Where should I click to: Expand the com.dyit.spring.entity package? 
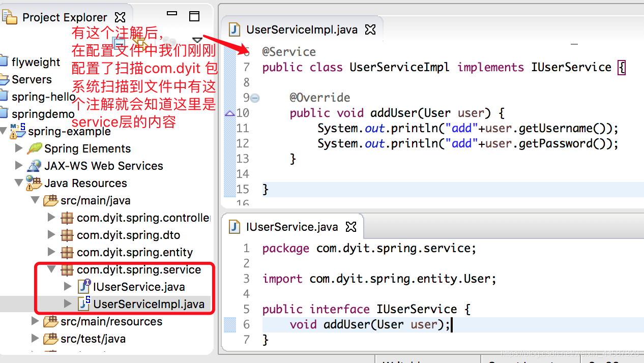click(x=52, y=252)
